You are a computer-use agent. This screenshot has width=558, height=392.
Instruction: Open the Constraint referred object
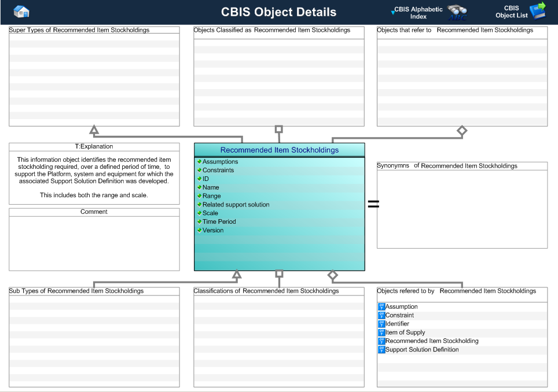pyautogui.click(x=399, y=315)
